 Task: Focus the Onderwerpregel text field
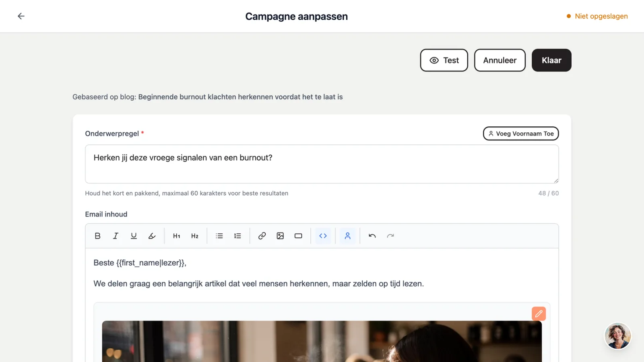(x=322, y=164)
